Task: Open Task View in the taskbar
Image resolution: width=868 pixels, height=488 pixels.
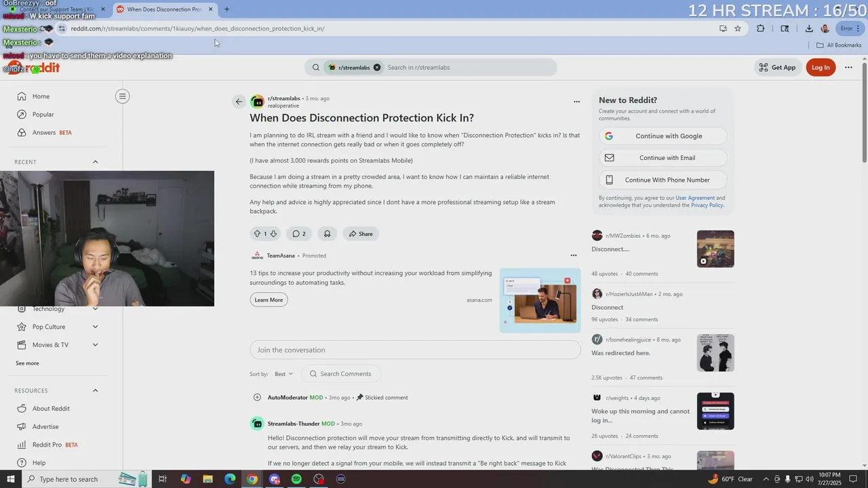Action: coord(163,479)
